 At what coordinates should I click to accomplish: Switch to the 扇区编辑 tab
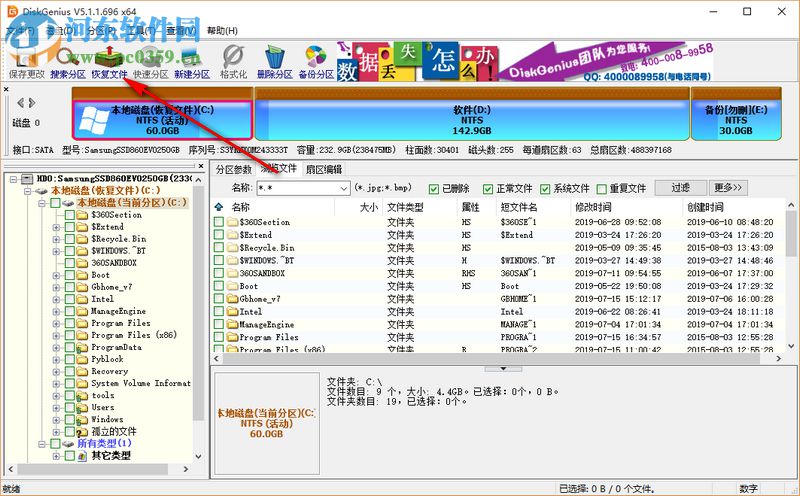click(x=323, y=169)
